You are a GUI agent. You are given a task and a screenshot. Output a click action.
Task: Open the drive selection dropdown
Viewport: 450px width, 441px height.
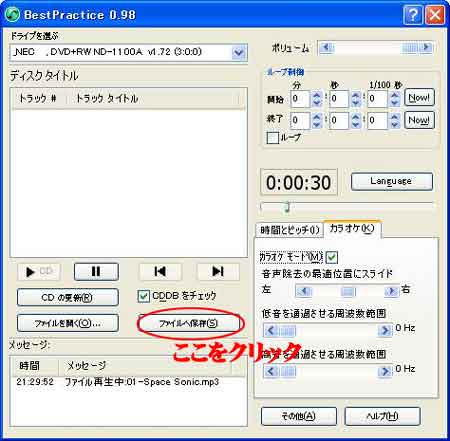click(x=239, y=52)
